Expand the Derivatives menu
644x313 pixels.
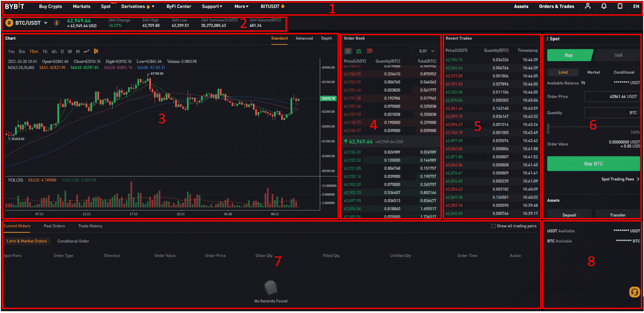point(138,7)
